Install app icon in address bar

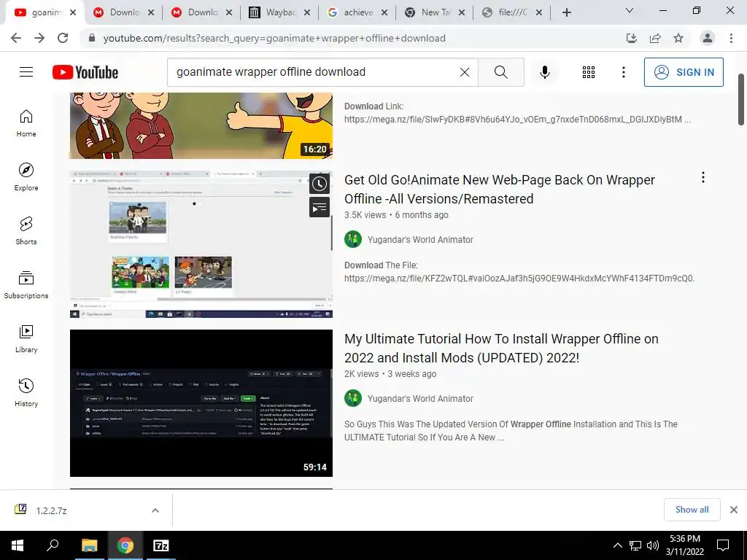click(632, 38)
